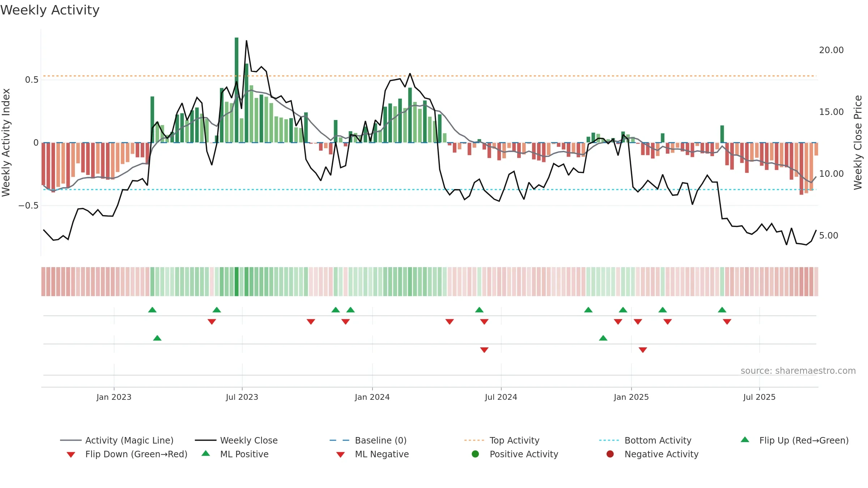The image size is (868, 488).
Task: Toggle the Activity (Magic Line) legend entry
Action: pos(117,440)
